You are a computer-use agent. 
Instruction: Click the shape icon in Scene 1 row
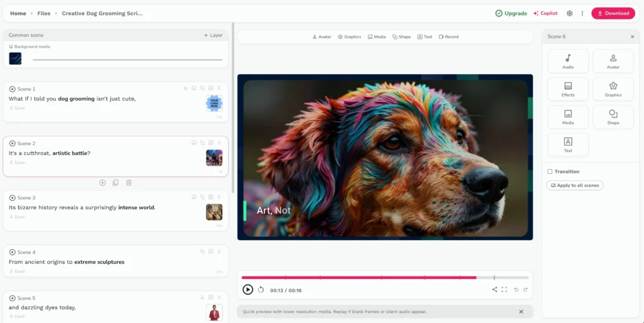pos(202,88)
